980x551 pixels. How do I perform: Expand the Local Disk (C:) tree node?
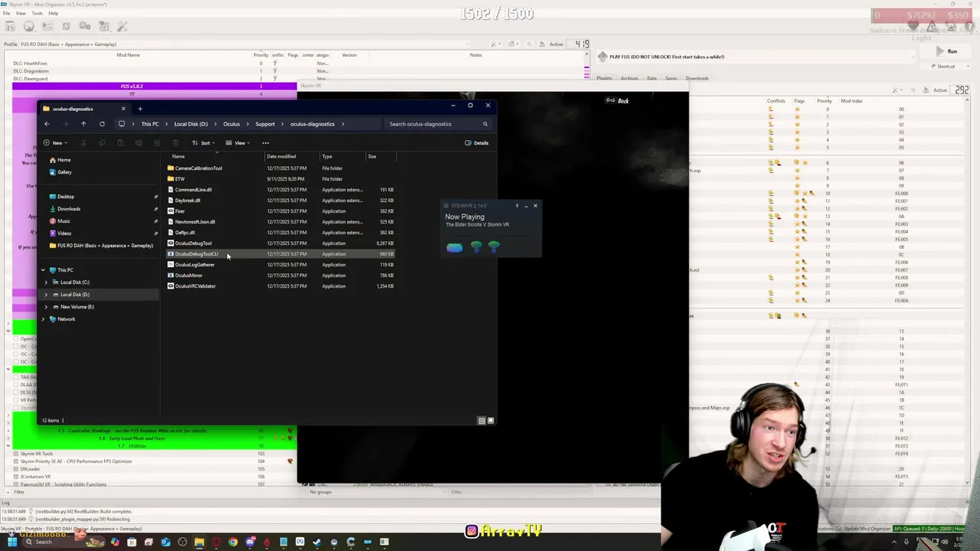click(46, 282)
